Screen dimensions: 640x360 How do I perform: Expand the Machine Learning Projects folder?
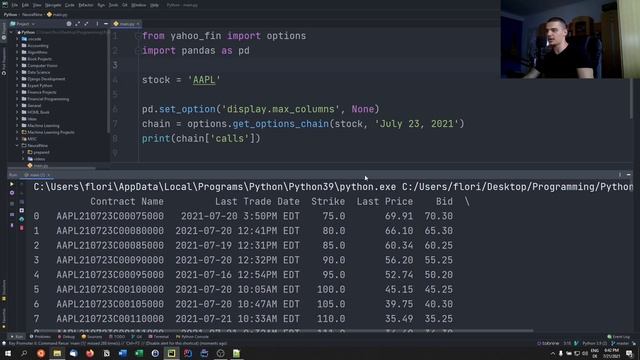pyautogui.click(x=18, y=132)
